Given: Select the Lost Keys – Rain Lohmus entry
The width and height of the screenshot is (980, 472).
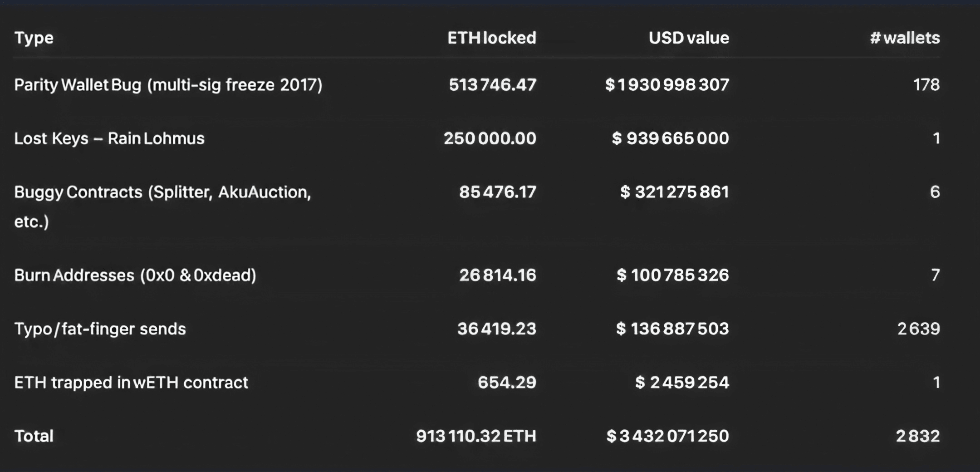Looking at the screenshot, I should (x=109, y=138).
